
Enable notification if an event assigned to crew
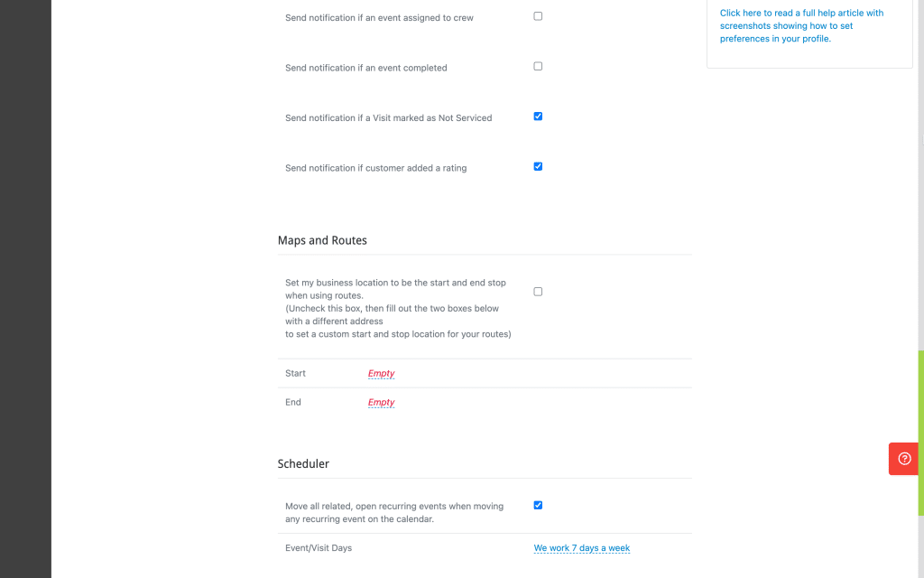[x=538, y=15]
